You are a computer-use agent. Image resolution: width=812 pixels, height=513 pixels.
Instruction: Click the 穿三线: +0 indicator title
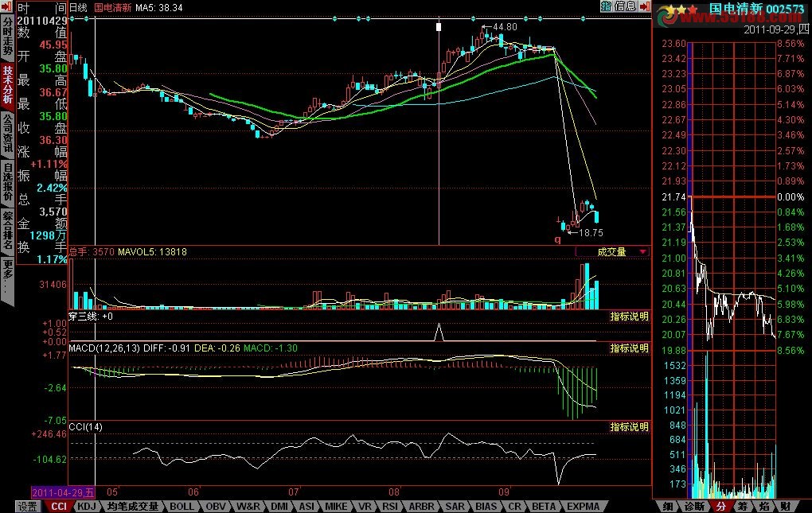[x=91, y=316]
